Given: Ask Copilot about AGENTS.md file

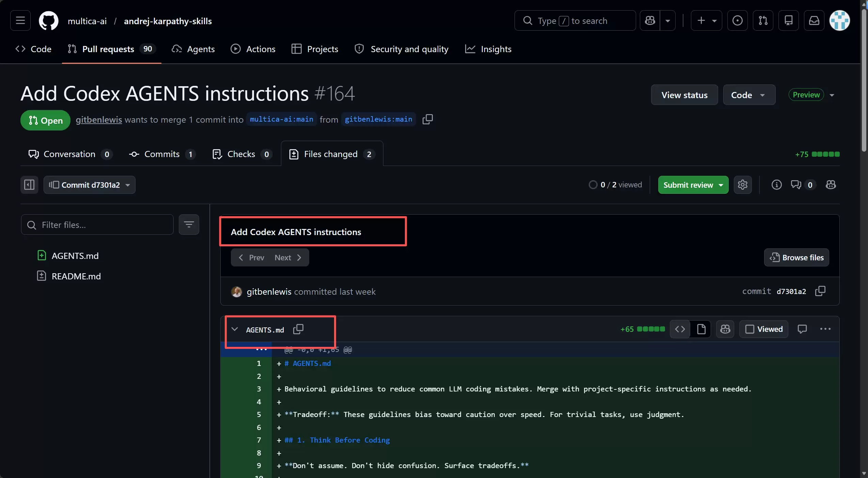Looking at the screenshot, I should pos(725,329).
